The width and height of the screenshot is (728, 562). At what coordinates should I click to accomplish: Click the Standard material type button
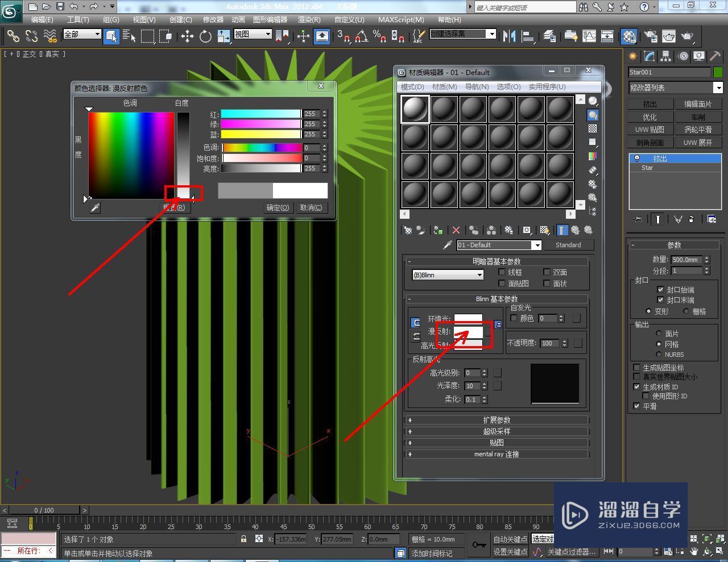tap(568, 245)
